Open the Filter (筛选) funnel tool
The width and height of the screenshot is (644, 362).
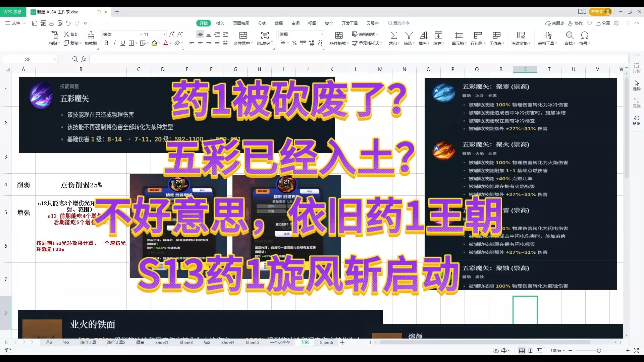click(409, 38)
